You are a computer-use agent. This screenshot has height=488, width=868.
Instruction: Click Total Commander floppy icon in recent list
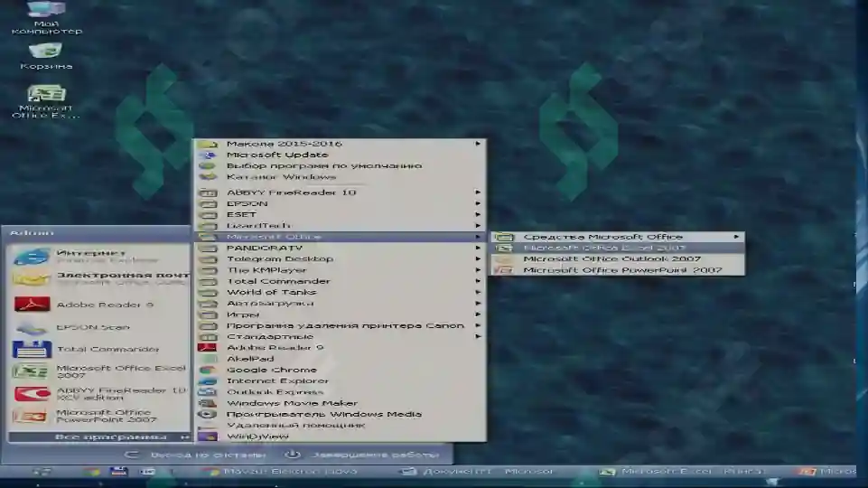tap(32, 349)
